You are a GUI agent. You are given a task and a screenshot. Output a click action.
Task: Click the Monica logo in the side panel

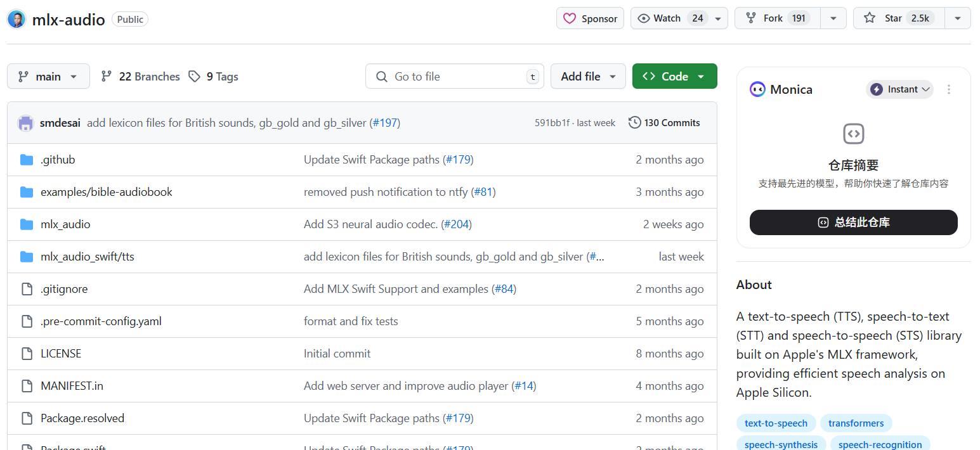(757, 89)
